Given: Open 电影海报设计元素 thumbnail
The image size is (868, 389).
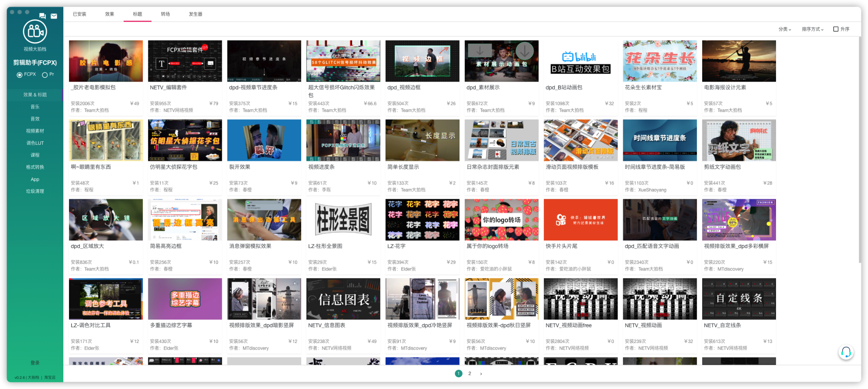Looking at the screenshot, I should click(739, 61).
